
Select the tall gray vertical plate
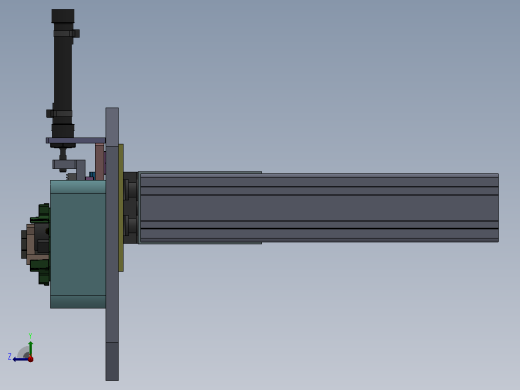click(112, 244)
